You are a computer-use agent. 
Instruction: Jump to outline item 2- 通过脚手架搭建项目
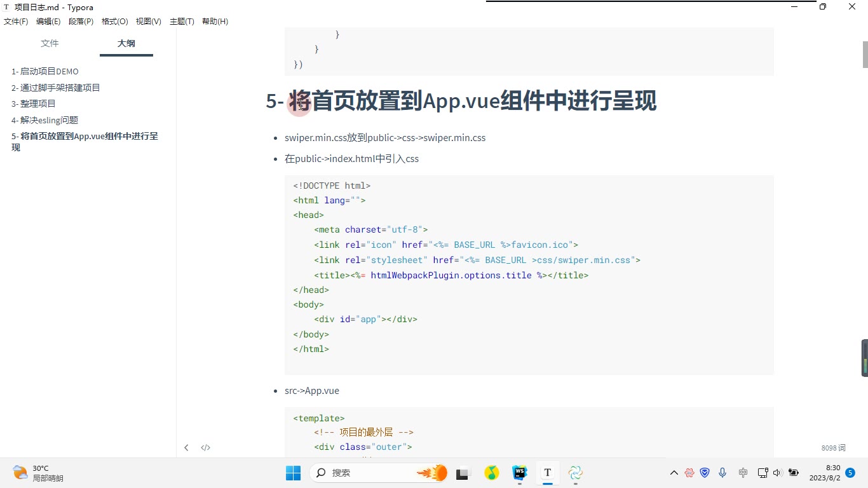pos(56,88)
